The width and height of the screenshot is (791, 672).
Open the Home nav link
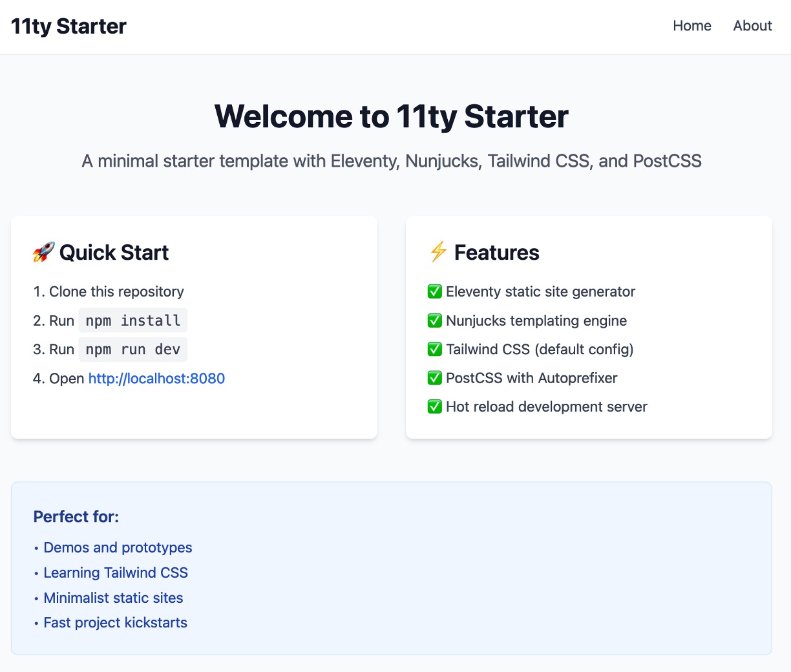692,26
